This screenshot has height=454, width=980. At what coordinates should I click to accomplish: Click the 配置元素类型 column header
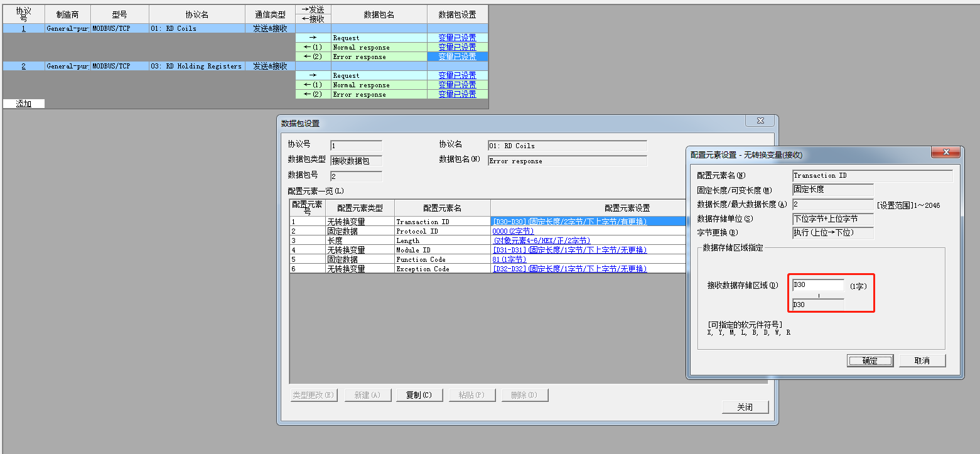pyautogui.click(x=360, y=208)
